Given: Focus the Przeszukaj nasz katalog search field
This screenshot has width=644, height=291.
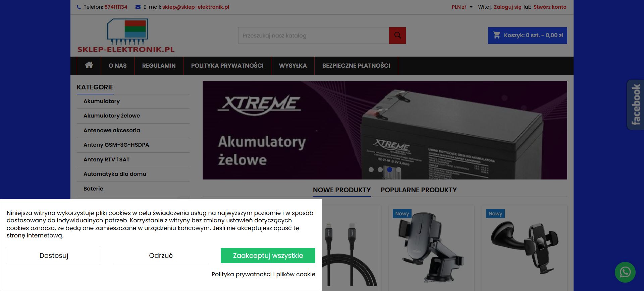Looking at the screenshot, I should click(314, 35).
